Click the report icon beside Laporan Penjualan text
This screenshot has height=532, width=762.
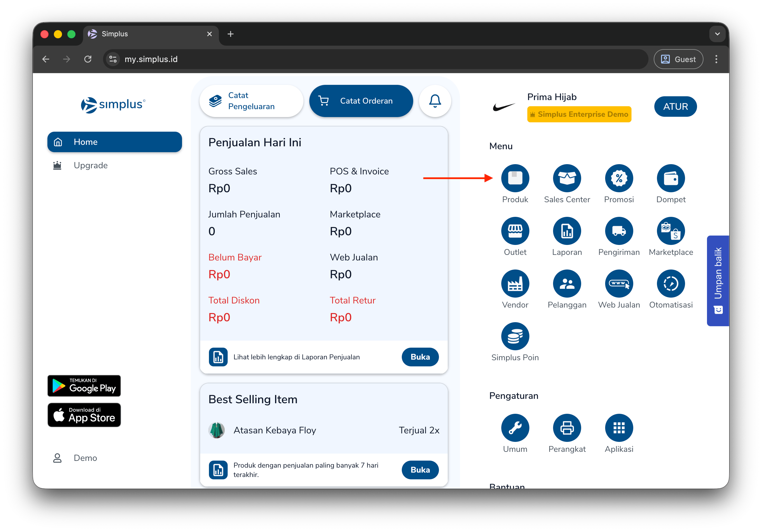click(218, 357)
